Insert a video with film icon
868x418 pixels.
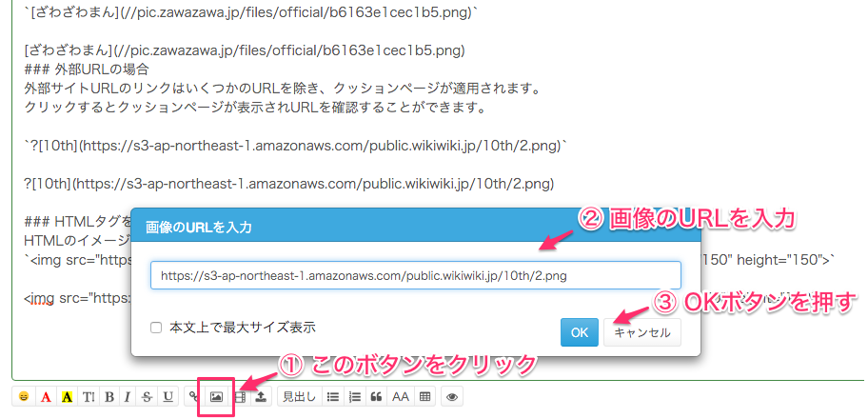[x=240, y=397]
